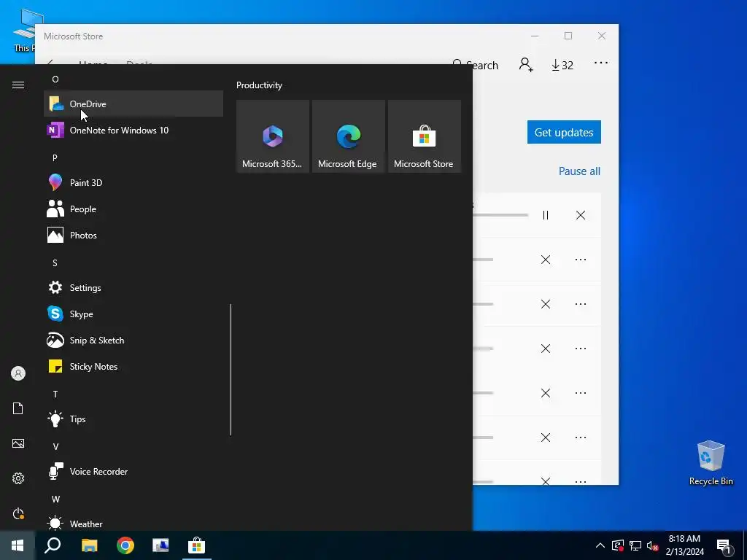Click the taskbar clock and date
747x560 pixels.
[684, 545]
